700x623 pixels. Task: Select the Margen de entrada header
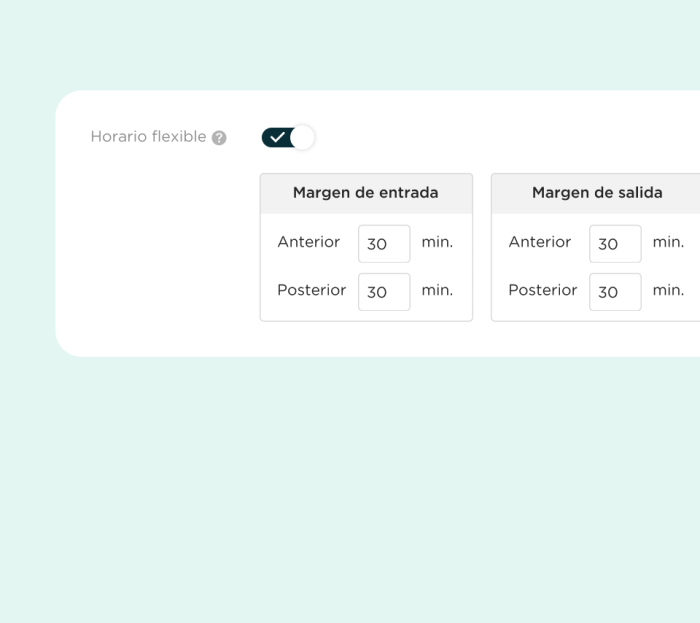point(366,193)
